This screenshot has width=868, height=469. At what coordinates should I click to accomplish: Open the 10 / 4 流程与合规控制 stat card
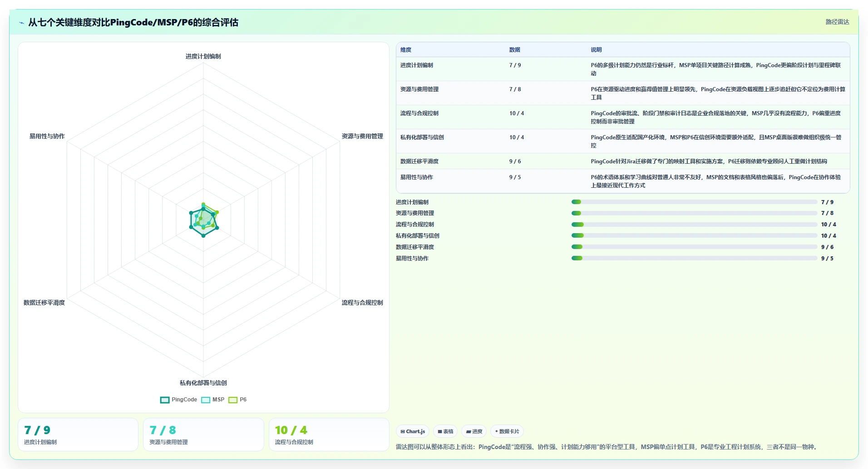(x=329, y=435)
